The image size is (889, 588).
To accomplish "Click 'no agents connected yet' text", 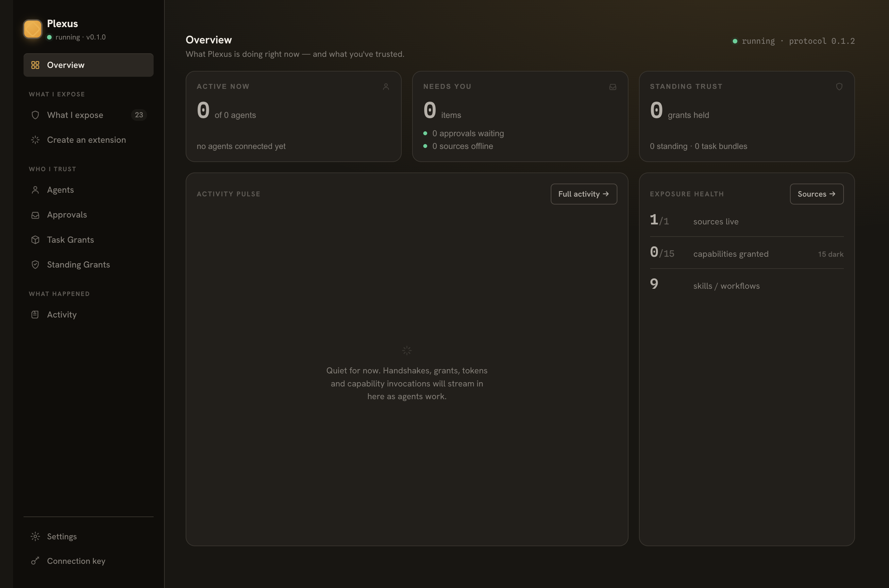I will pyautogui.click(x=241, y=146).
